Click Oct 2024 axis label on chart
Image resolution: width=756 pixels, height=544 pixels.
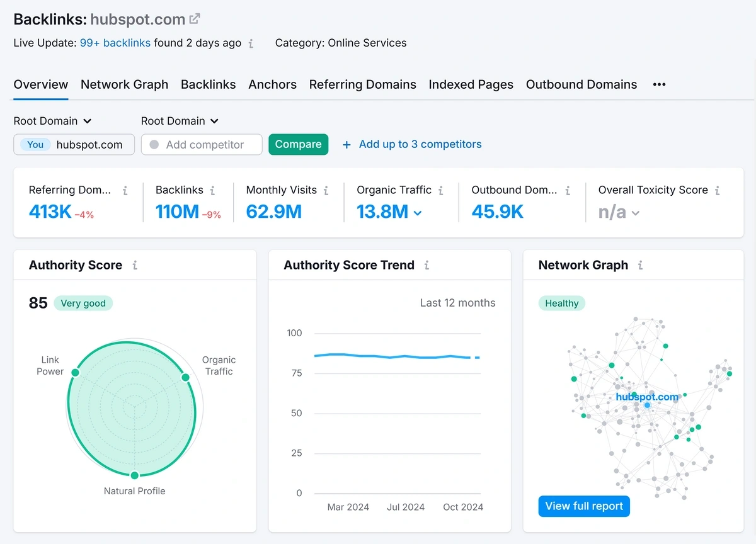click(x=463, y=507)
